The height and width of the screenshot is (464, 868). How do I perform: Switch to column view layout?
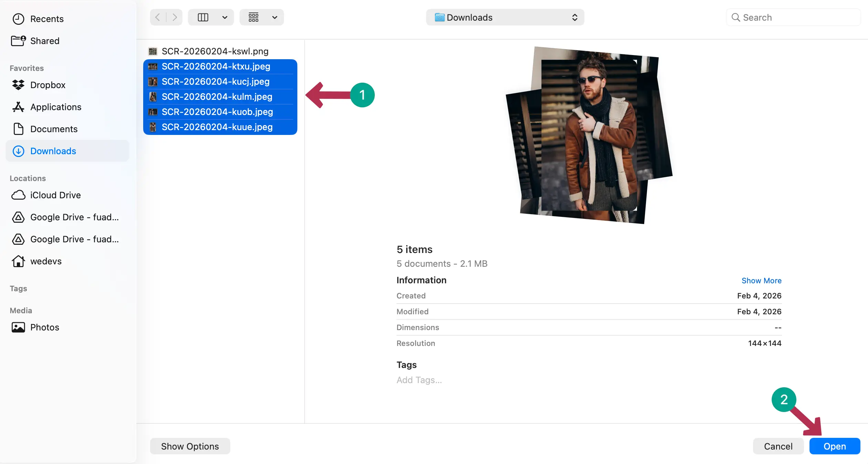click(203, 17)
